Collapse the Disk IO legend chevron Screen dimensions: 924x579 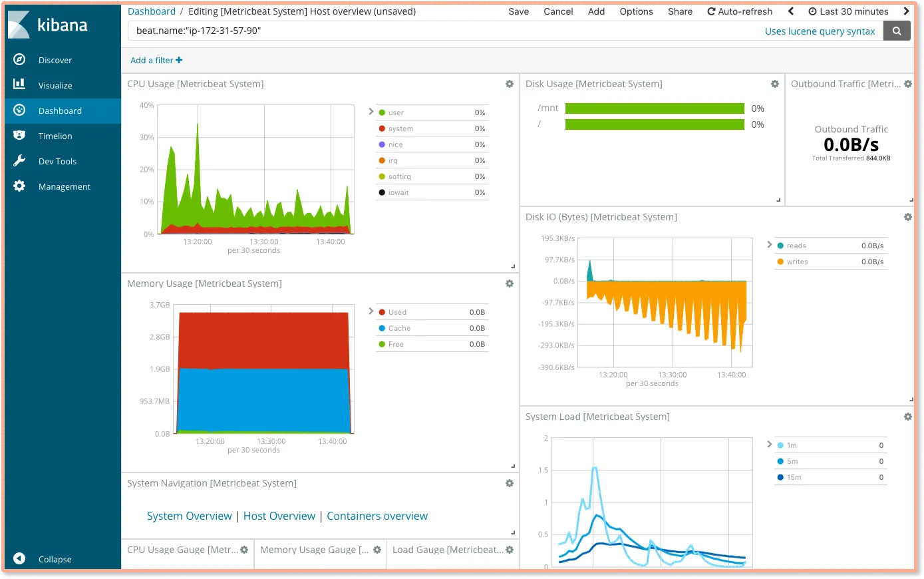[769, 244]
